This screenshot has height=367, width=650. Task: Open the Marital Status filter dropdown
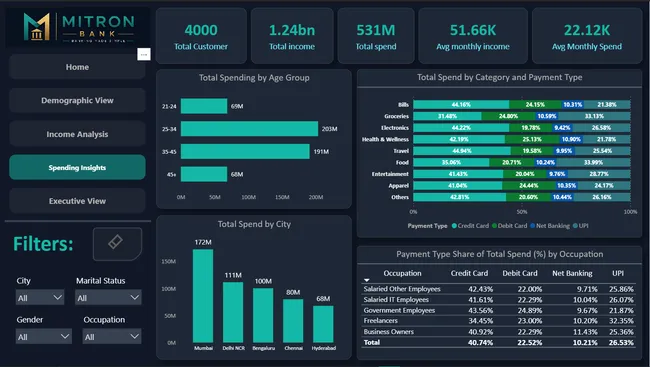(108, 297)
